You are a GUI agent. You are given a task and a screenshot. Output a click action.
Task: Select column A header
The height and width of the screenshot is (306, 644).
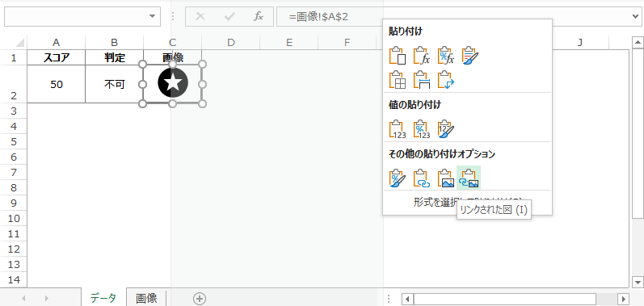[57, 42]
